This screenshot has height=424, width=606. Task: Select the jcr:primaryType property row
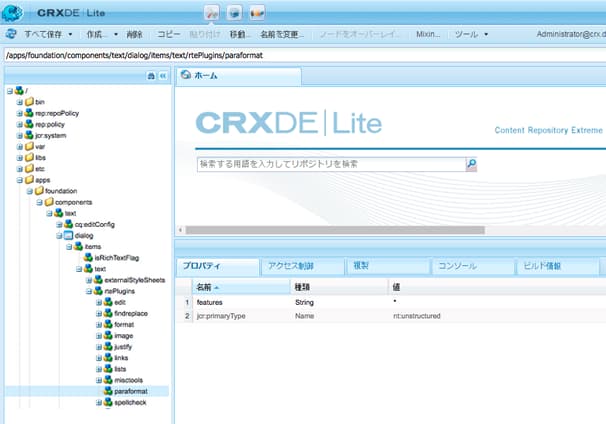(391, 316)
